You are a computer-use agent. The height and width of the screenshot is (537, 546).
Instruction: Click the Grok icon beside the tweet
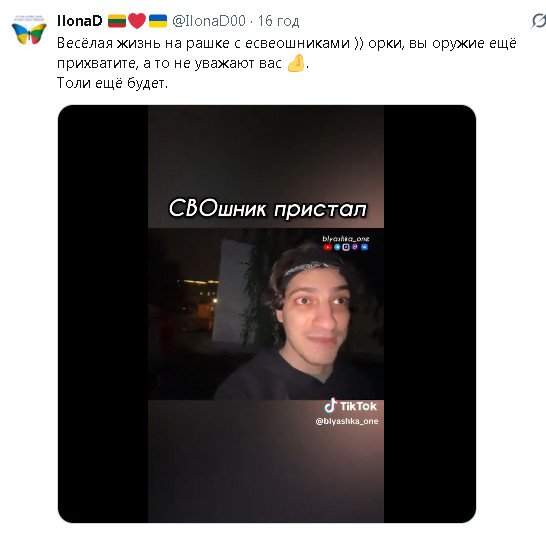click(x=538, y=21)
